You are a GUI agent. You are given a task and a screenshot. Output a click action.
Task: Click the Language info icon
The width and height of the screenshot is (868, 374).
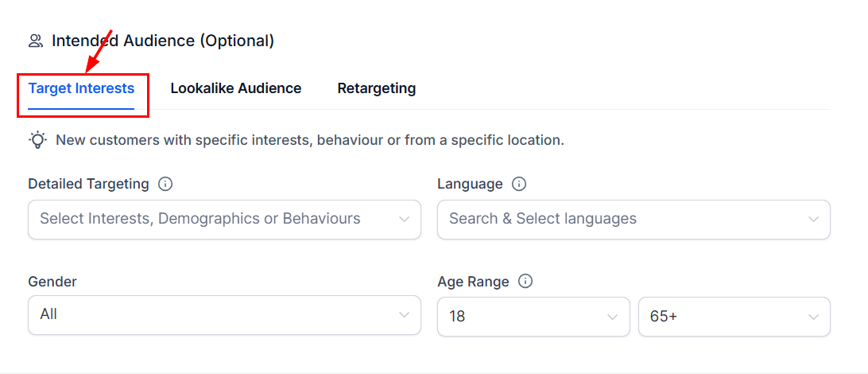pyautogui.click(x=519, y=184)
